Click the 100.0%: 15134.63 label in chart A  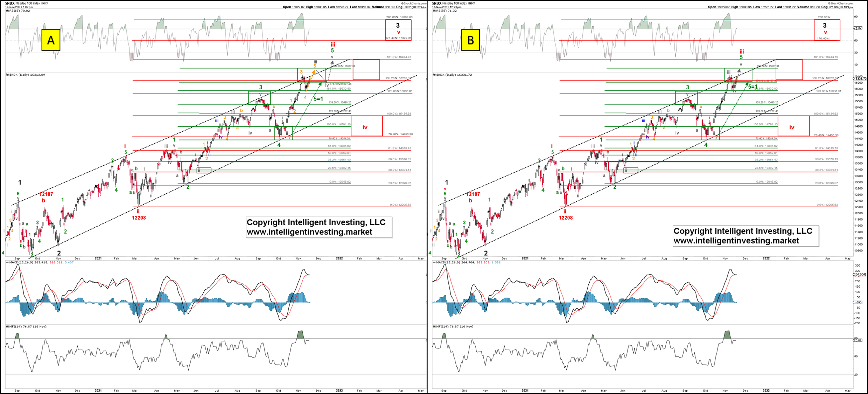[x=399, y=114]
